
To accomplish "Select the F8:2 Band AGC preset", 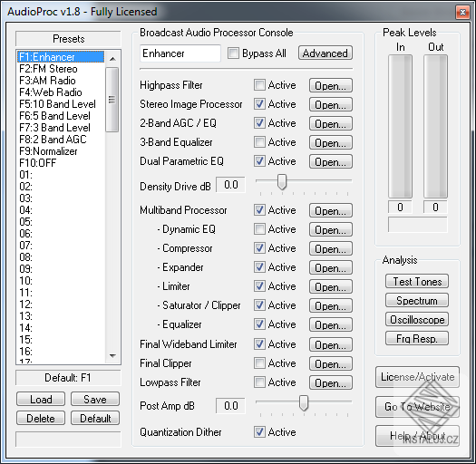I will [x=61, y=140].
